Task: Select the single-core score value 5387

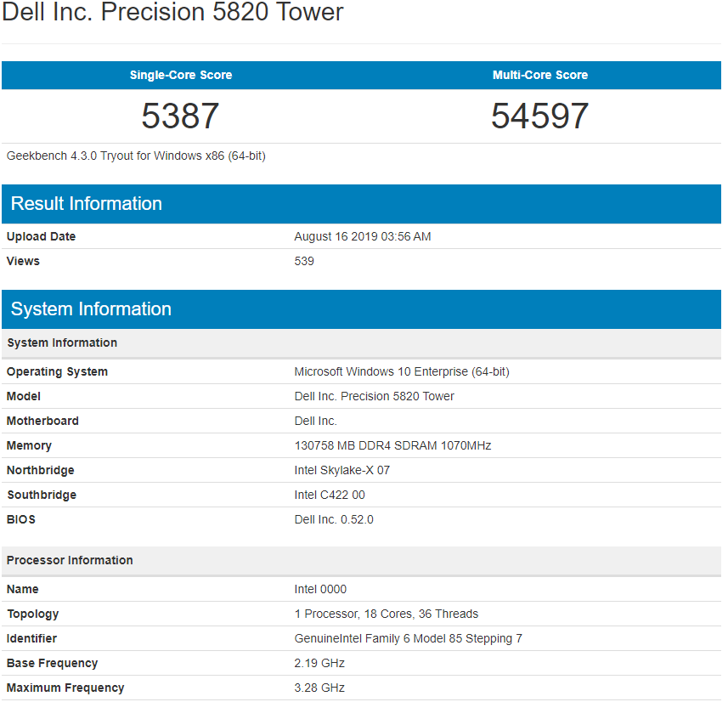Action: [180, 116]
